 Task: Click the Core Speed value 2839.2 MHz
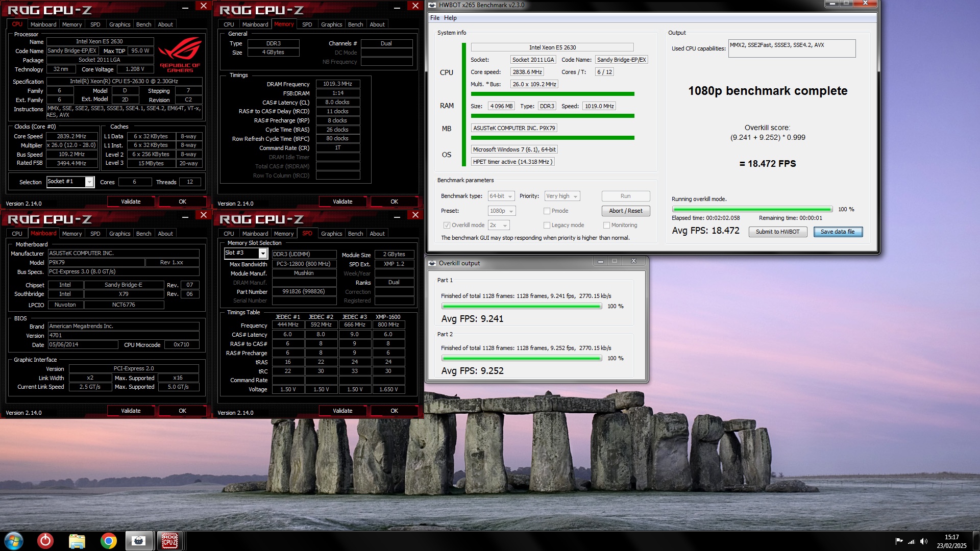[x=72, y=136]
